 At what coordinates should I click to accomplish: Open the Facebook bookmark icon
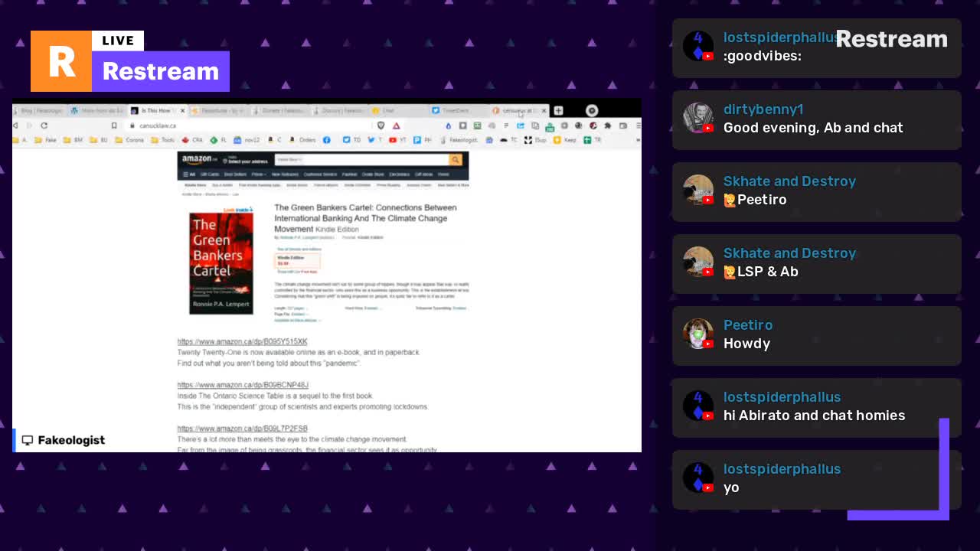pos(327,140)
